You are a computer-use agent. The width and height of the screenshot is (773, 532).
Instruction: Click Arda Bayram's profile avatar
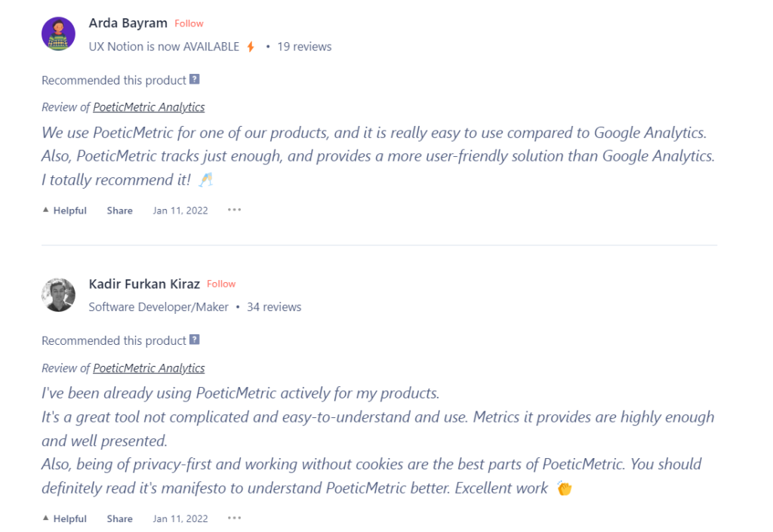[x=58, y=34]
